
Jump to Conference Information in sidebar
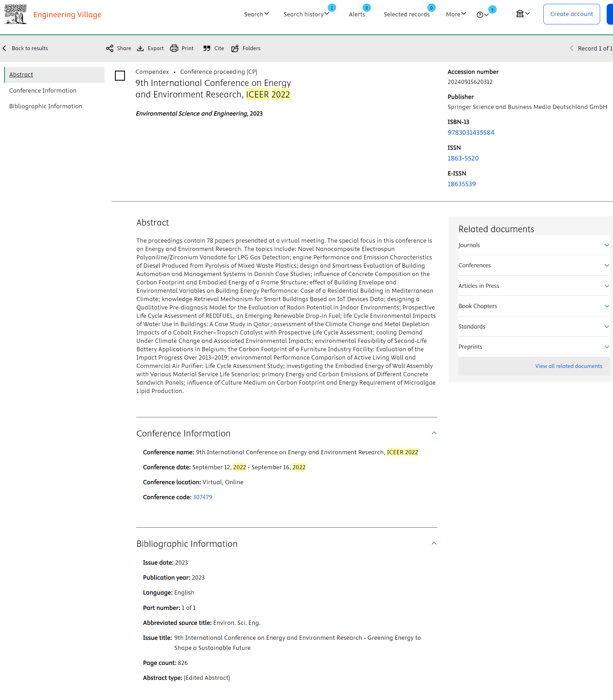point(43,91)
